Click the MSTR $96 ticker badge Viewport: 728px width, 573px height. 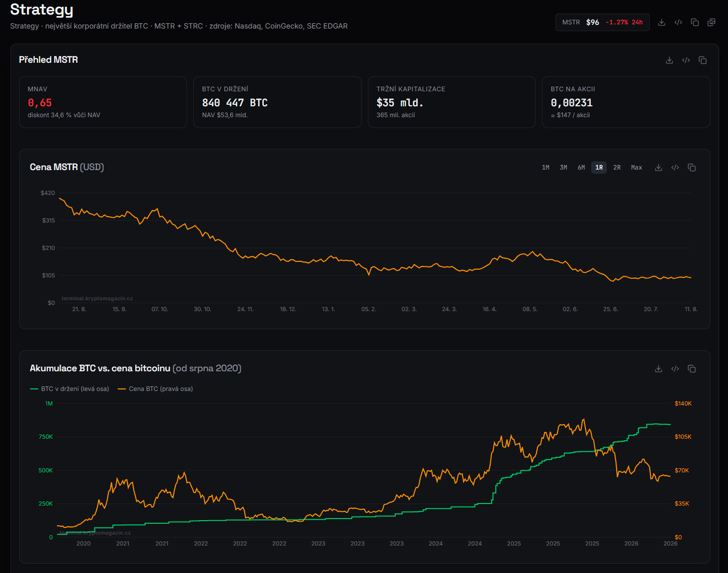click(603, 22)
